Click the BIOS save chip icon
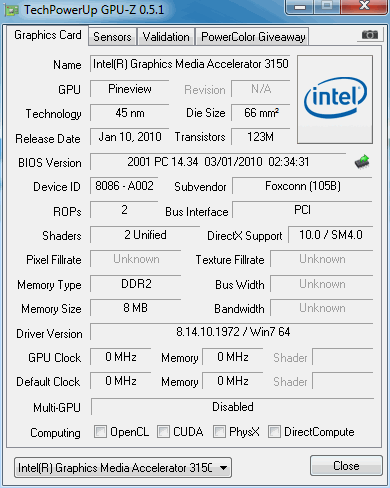 tap(362, 162)
